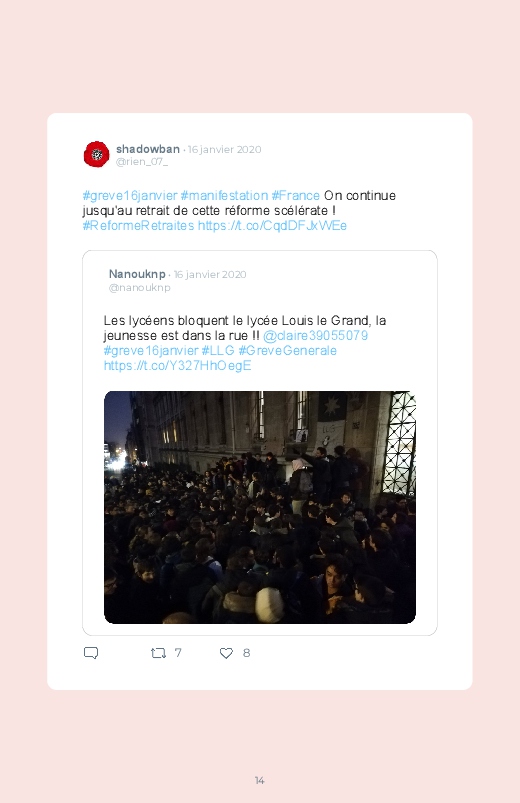Click the reply speech bubble icon
Image resolution: width=520 pixels, height=803 pixels.
[91, 653]
